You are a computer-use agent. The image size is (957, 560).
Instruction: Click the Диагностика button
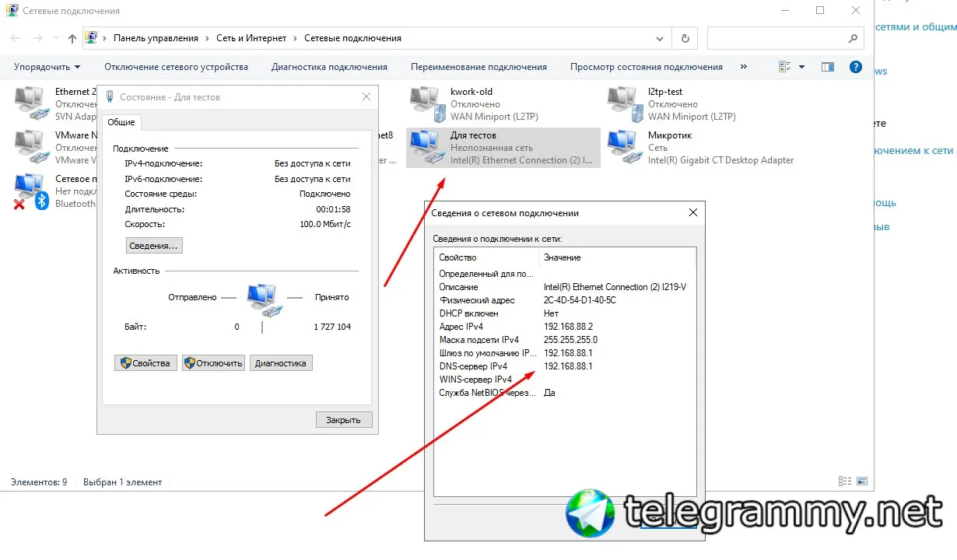click(281, 363)
